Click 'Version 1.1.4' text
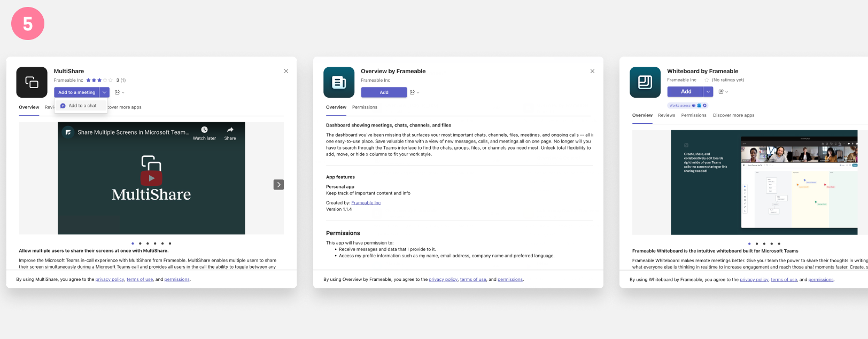The image size is (868, 339). point(339,209)
